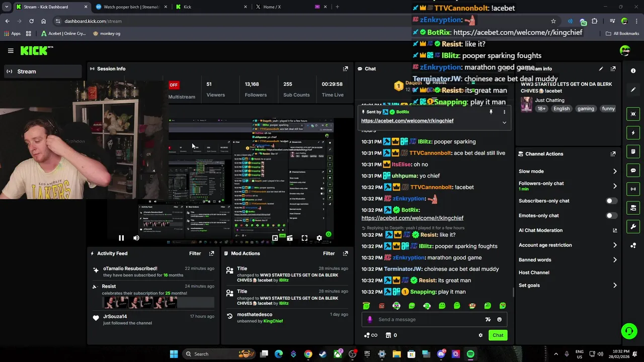
Task: Open the Chrome tab search dropdown
Action: pyautogui.click(x=7, y=7)
